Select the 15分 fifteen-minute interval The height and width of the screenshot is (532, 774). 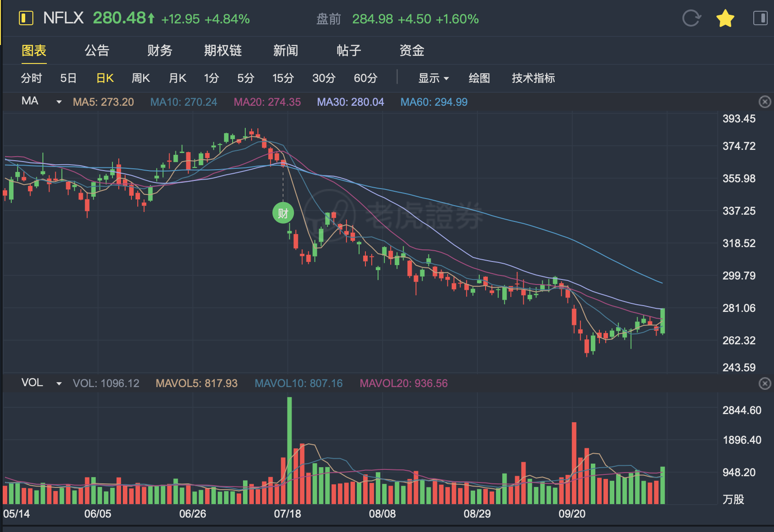(x=283, y=78)
